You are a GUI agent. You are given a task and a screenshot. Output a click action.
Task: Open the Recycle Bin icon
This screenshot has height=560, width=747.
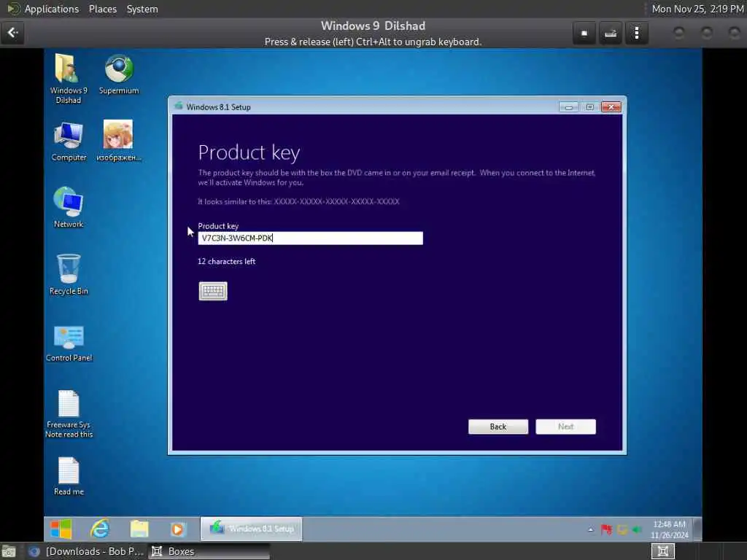tap(69, 275)
